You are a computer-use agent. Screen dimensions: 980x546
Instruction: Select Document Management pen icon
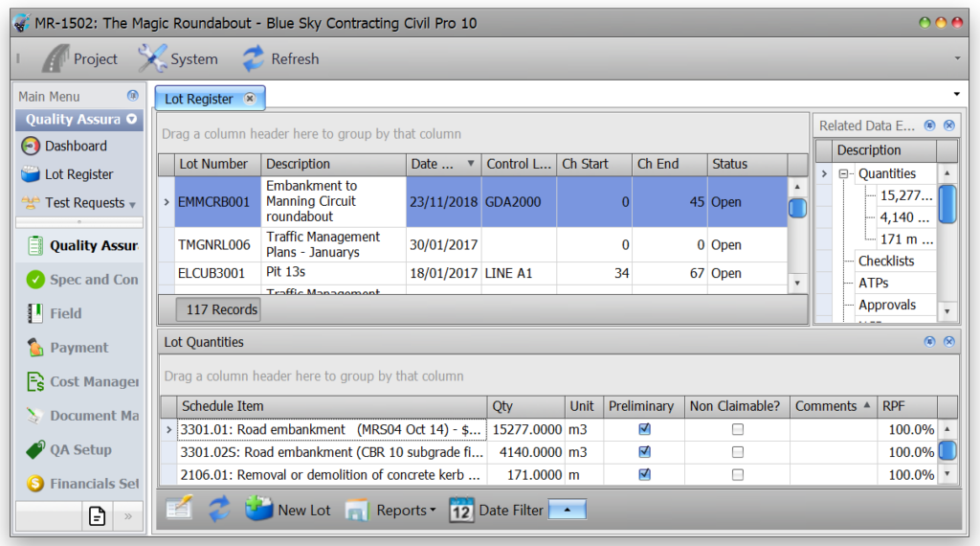point(35,416)
